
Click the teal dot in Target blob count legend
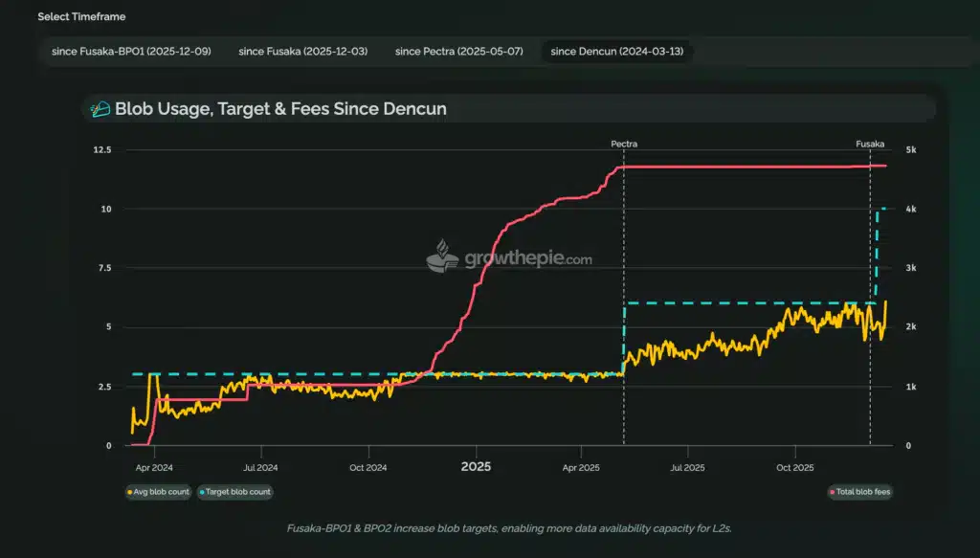(203, 492)
